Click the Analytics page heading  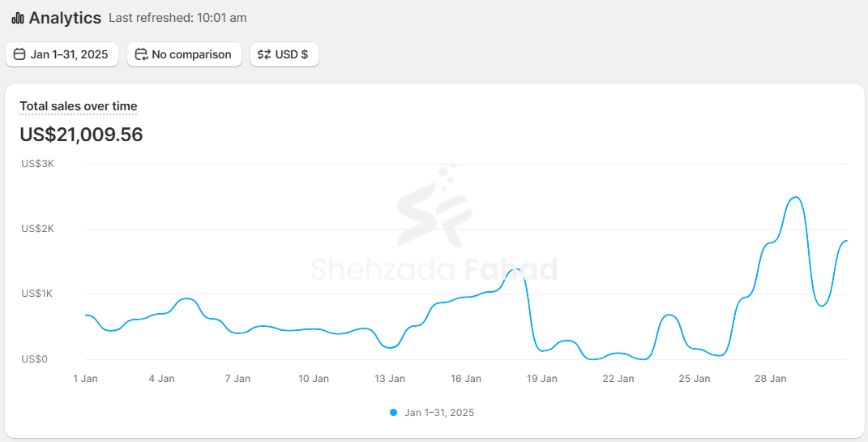click(65, 18)
